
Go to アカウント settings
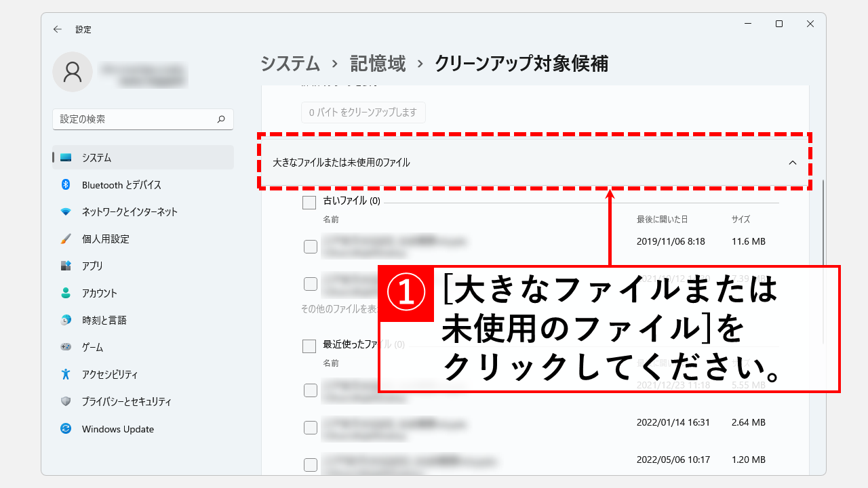pos(99,293)
